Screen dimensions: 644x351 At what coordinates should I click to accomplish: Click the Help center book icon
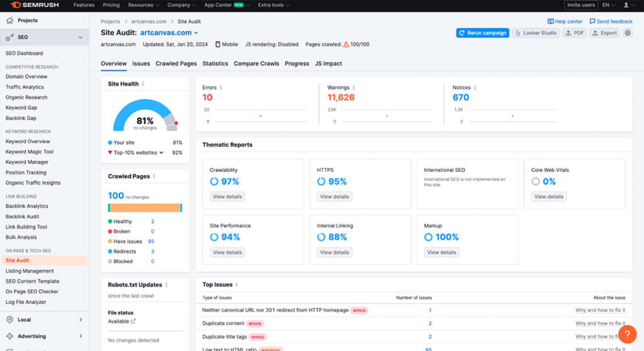click(x=550, y=21)
